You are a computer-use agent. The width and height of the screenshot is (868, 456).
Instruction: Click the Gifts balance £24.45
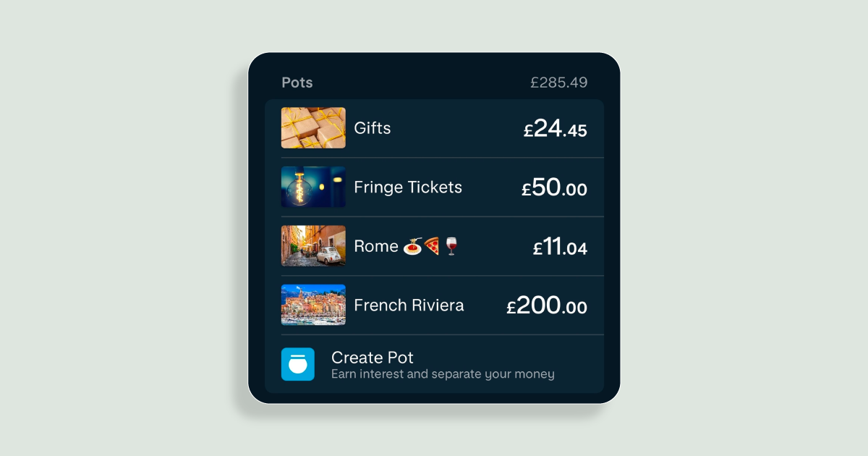pos(556,129)
